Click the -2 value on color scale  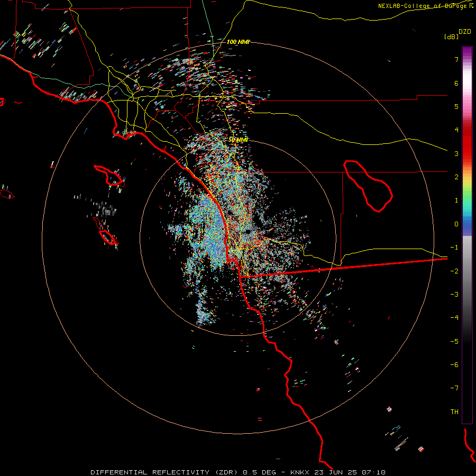(x=454, y=271)
